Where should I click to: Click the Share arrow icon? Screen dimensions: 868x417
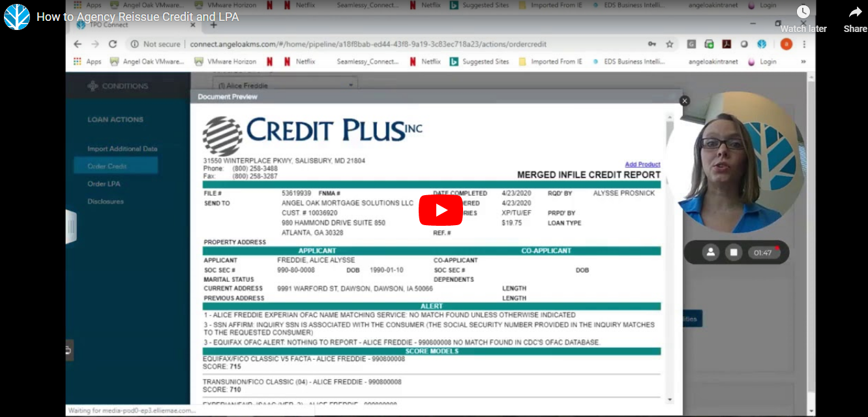[855, 12]
